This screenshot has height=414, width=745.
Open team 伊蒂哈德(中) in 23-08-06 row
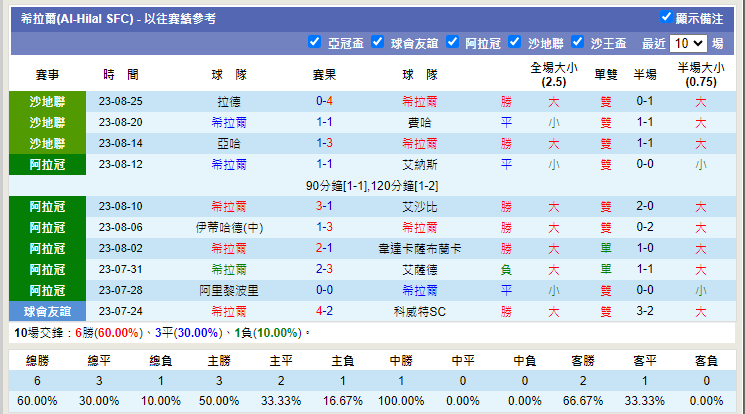pyautogui.click(x=229, y=228)
